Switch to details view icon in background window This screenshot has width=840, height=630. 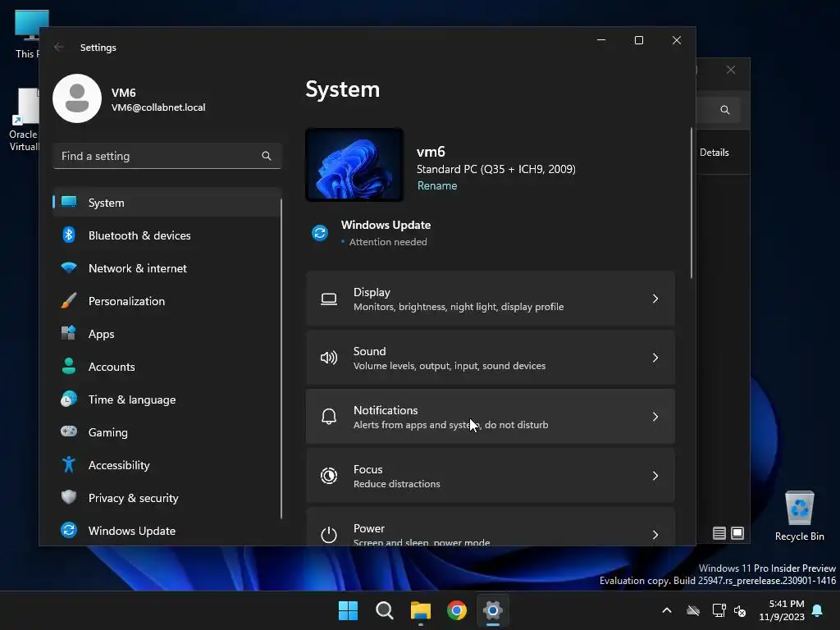pos(719,533)
